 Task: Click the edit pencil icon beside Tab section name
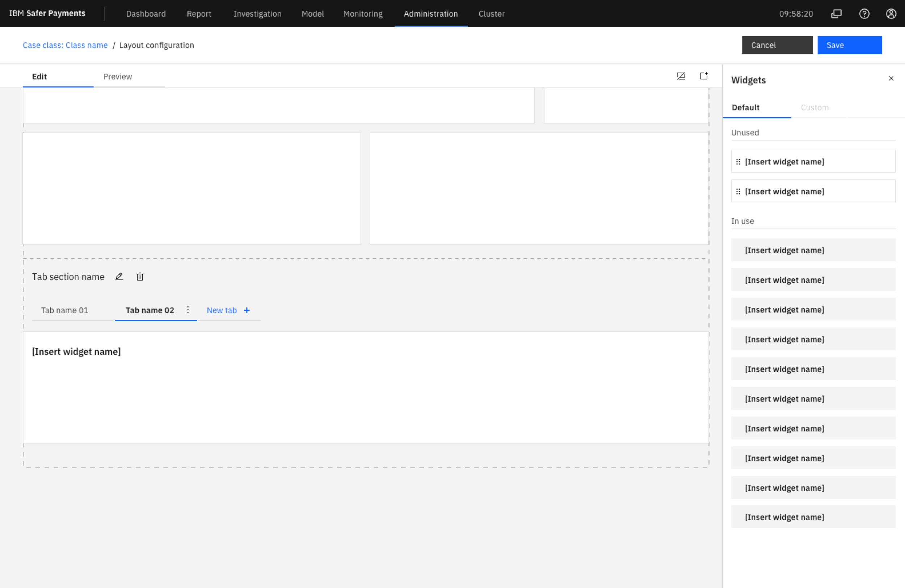(119, 277)
